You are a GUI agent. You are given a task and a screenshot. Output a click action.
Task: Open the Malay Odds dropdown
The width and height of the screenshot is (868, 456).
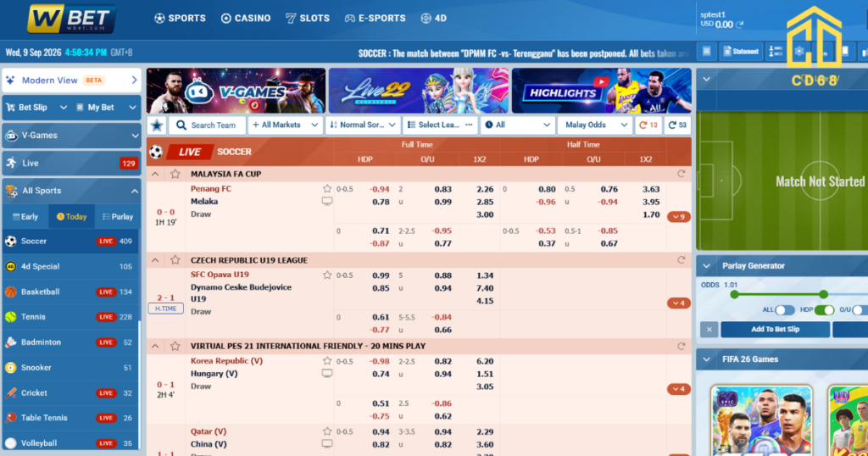point(595,125)
